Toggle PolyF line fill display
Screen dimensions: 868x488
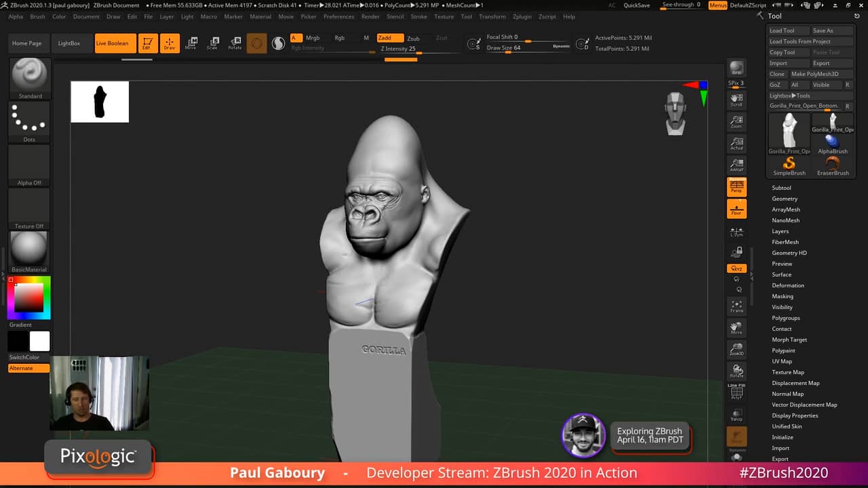pyautogui.click(x=736, y=392)
